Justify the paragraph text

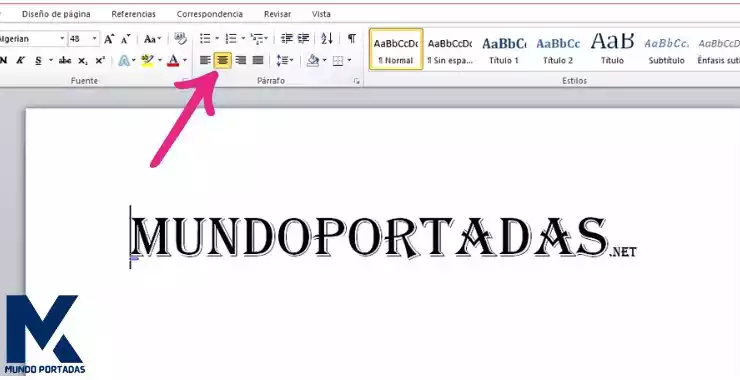tap(258, 60)
